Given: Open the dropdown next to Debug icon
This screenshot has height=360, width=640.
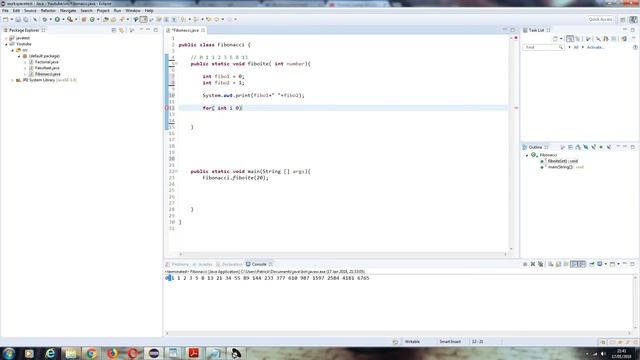Looking at the screenshot, I should (51, 19).
